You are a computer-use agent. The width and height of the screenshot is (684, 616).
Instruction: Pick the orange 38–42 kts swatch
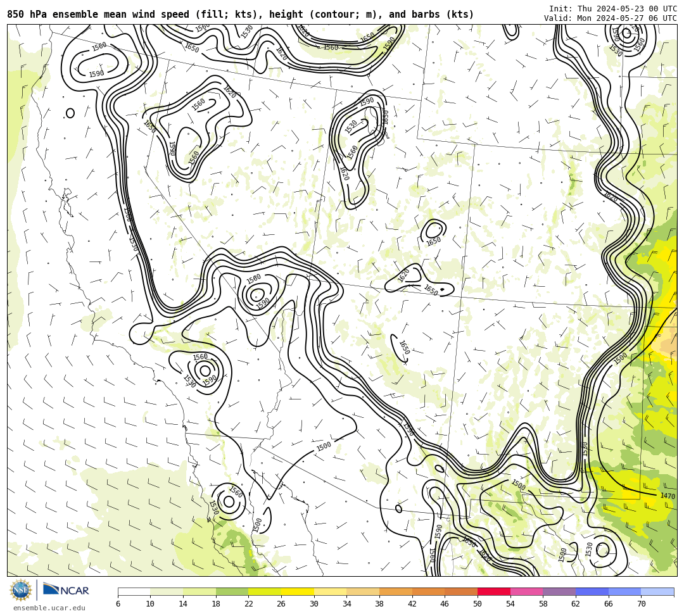coord(396,591)
